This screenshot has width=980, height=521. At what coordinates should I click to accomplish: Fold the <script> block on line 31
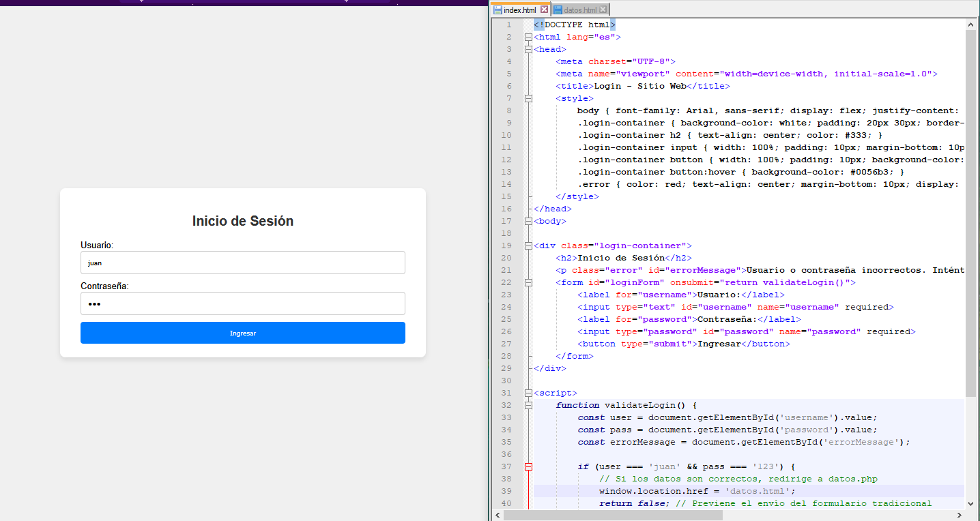pyautogui.click(x=528, y=393)
